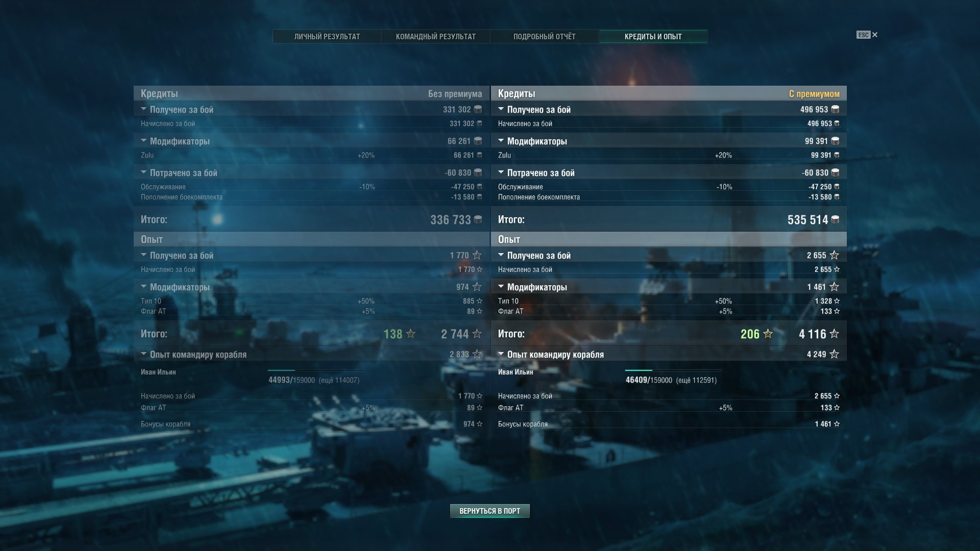Viewport: 980px width, 551px height.
Task: Collapse the premium credits Модификаторы section
Action: [x=501, y=141]
